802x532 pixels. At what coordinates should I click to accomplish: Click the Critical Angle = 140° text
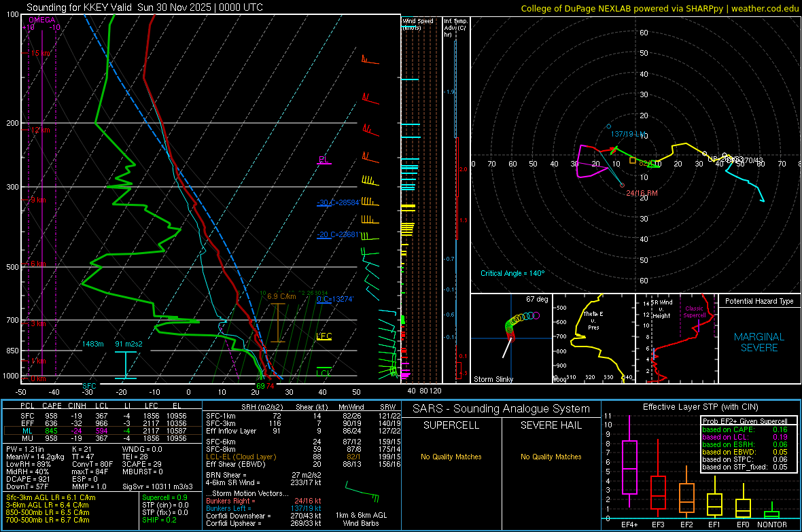(512, 273)
